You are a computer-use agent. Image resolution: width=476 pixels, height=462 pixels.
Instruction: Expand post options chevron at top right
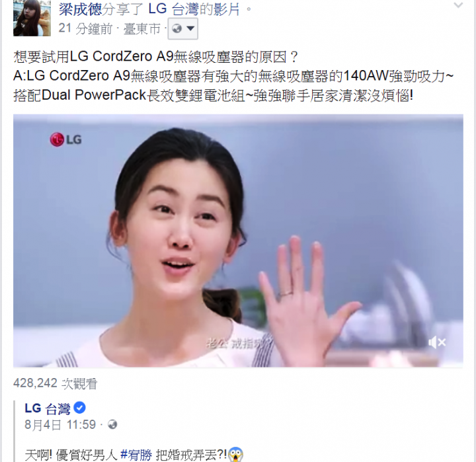click(x=458, y=5)
